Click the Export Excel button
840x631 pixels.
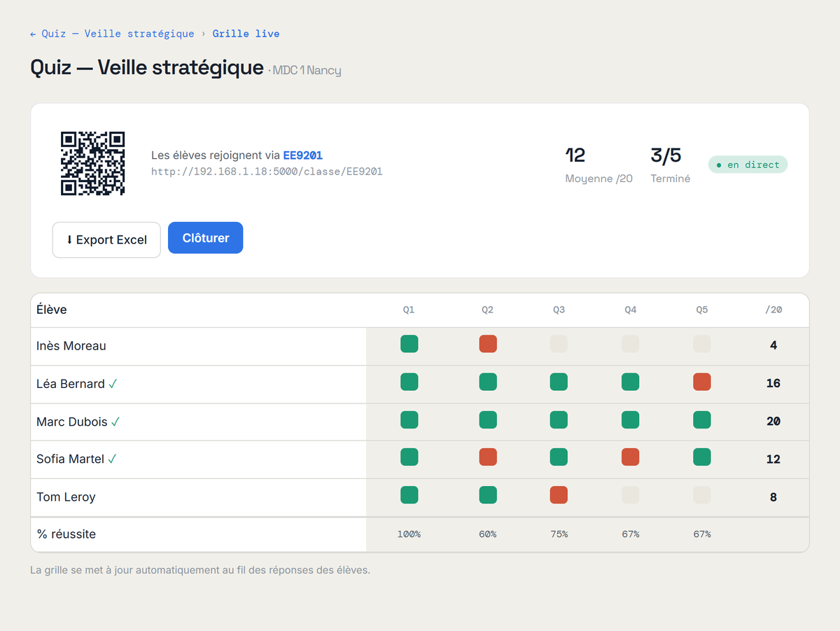tap(106, 240)
